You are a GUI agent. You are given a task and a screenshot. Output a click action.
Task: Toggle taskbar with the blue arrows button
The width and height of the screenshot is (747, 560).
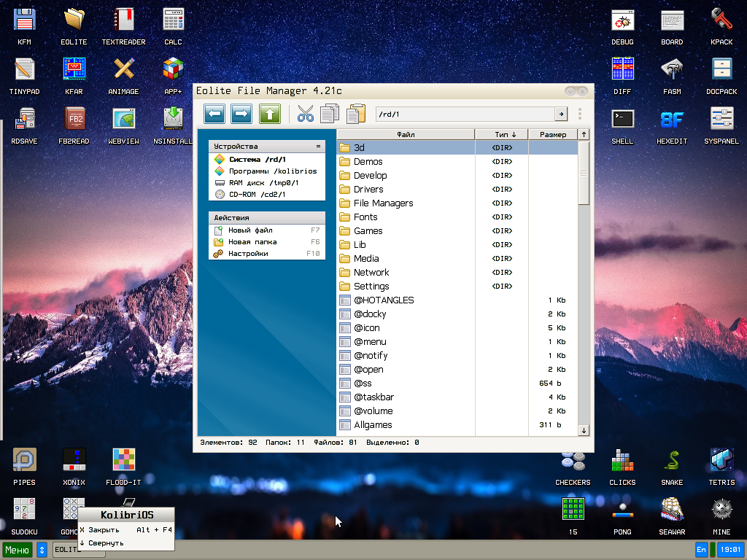[x=42, y=550]
